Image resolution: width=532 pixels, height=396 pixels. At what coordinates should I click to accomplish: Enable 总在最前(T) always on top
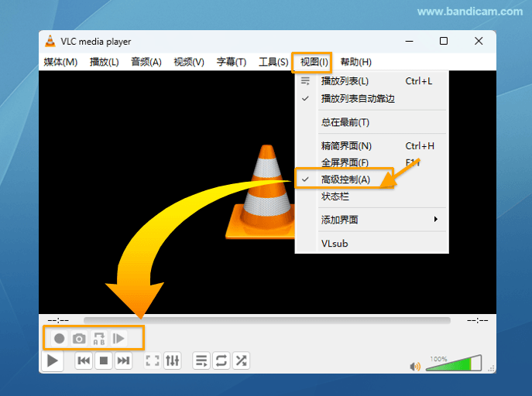point(372,122)
